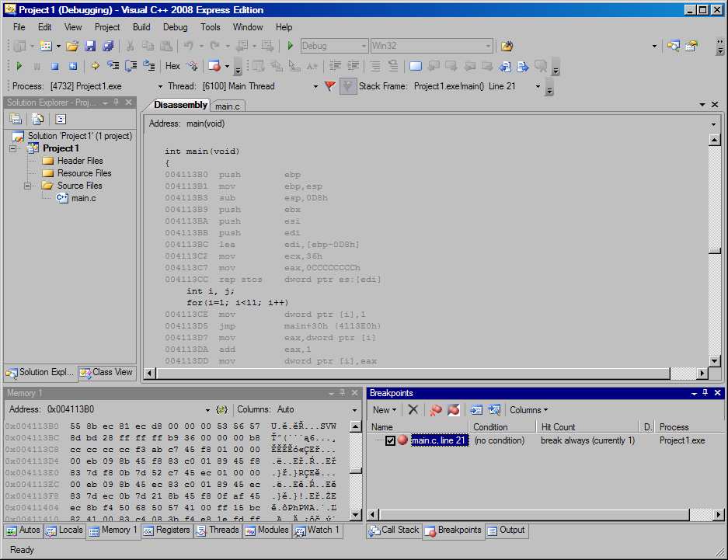Toggle auto-hide pin of Solution Explorer
Image resolution: width=728 pixels, height=560 pixels.
coord(116,102)
